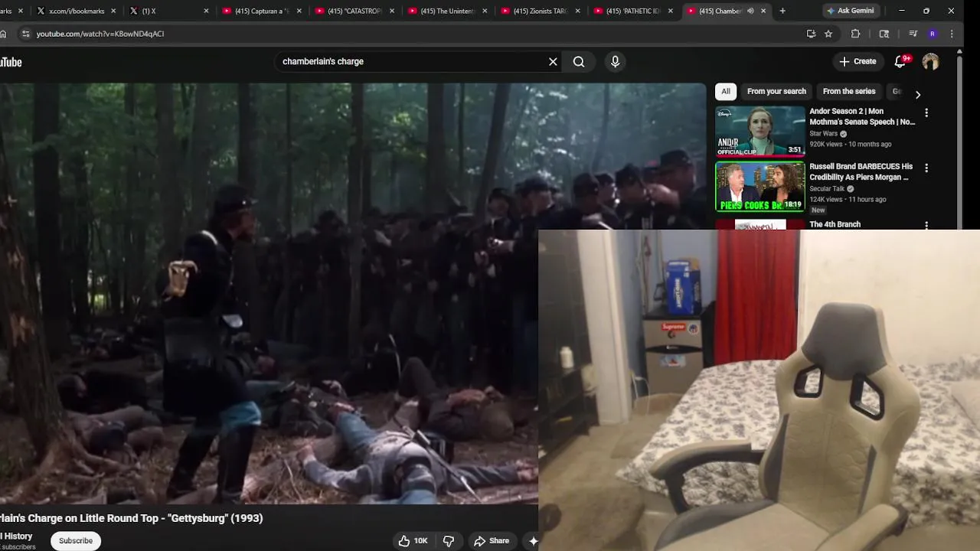Select the From your search chip

click(x=776, y=91)
